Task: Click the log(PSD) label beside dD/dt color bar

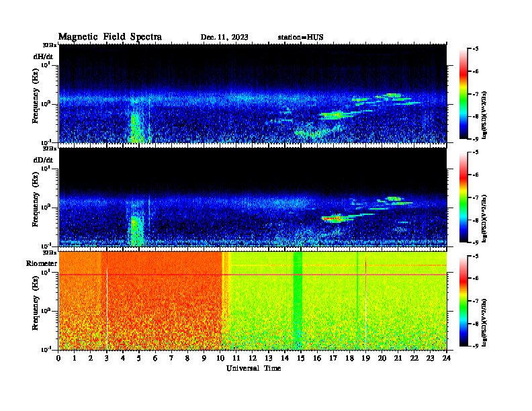Action: pos(484,218)
